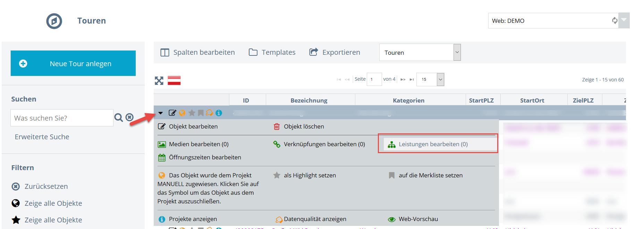Click the refresh icon in the Web: DEMO field

615,20
